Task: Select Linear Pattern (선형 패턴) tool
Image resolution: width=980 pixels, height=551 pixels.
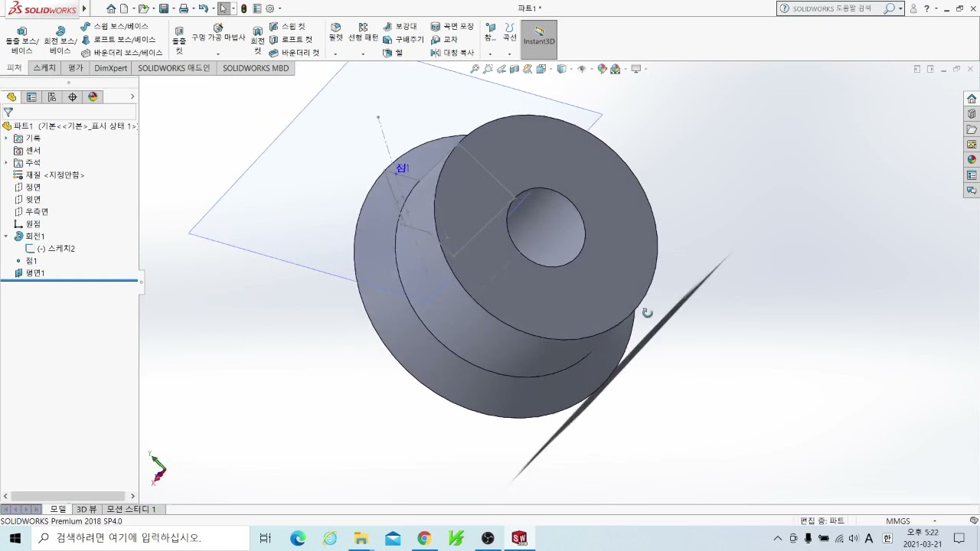Action: pos(363,32)
